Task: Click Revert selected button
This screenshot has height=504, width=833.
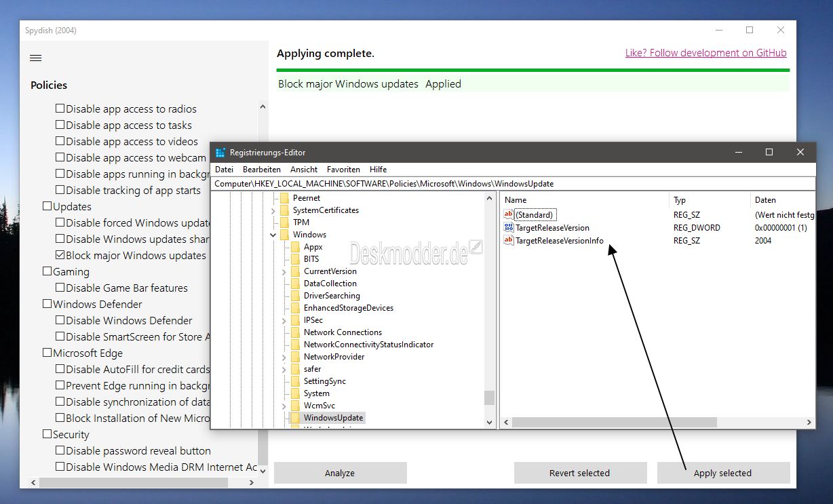Action: point(580,473)
